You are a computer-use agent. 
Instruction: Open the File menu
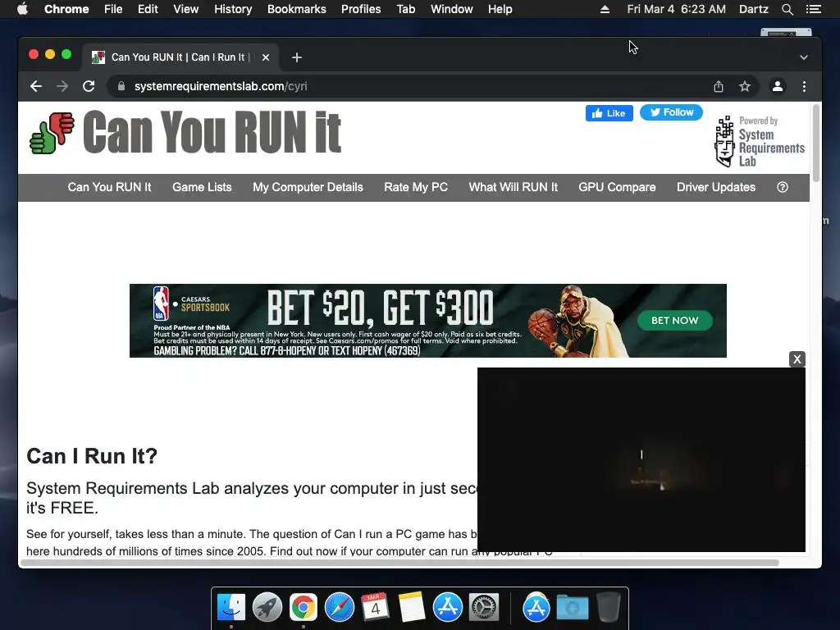[113, 9]
